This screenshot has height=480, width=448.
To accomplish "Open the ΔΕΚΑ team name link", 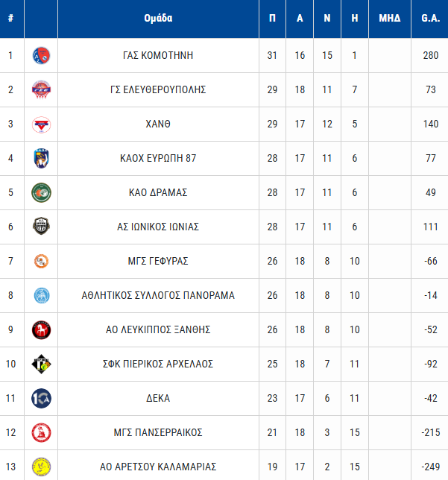I will coord(158,398).
